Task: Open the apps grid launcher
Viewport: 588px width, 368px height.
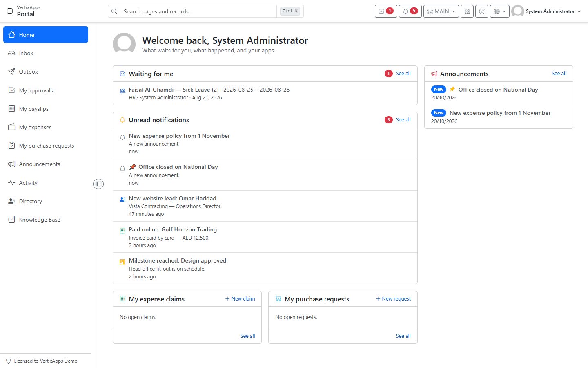Action: (x=467, y=11)
